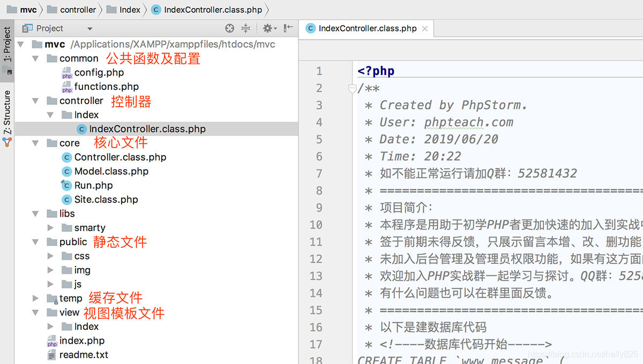
Task: Click the controller breadcrumb in navigation bar
Action: 71,10
